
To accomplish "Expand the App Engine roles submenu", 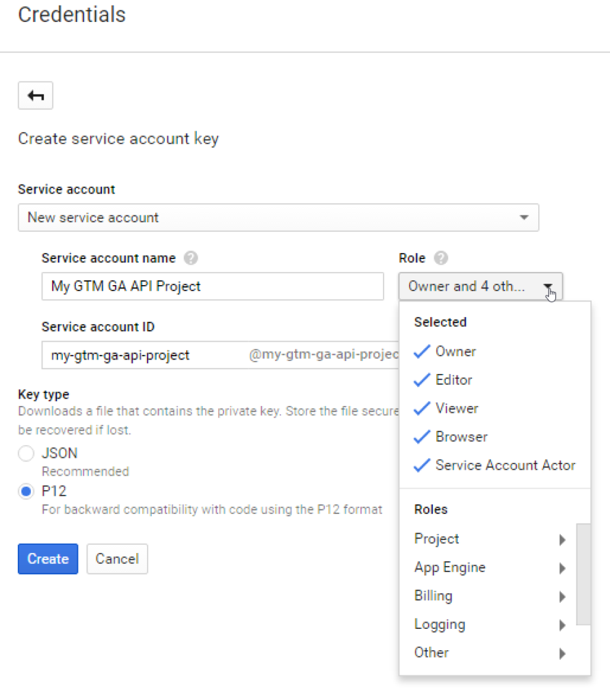I will click(491, 568).
